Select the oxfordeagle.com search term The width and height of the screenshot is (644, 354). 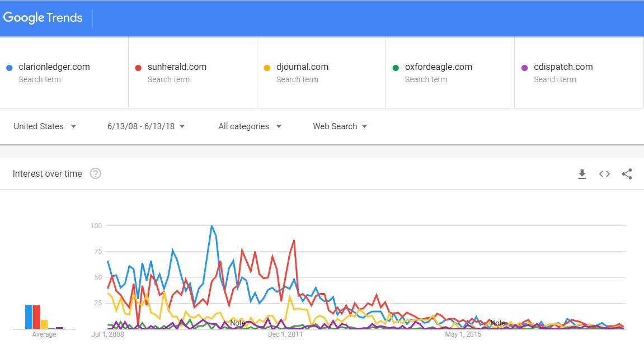click(439, 67)
